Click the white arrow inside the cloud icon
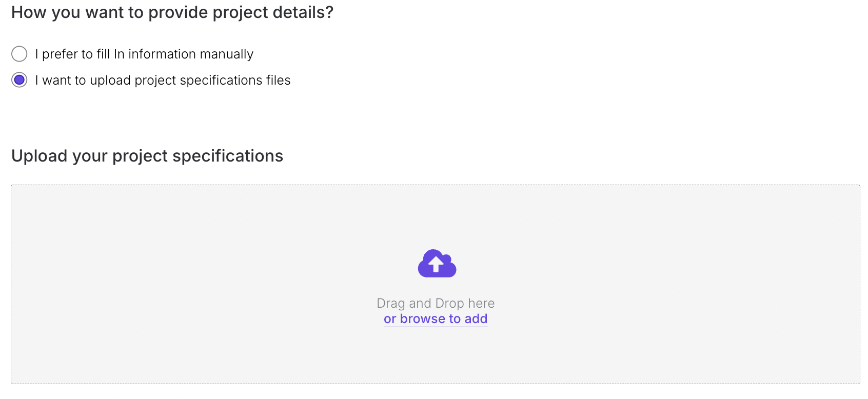 (436, 264)
